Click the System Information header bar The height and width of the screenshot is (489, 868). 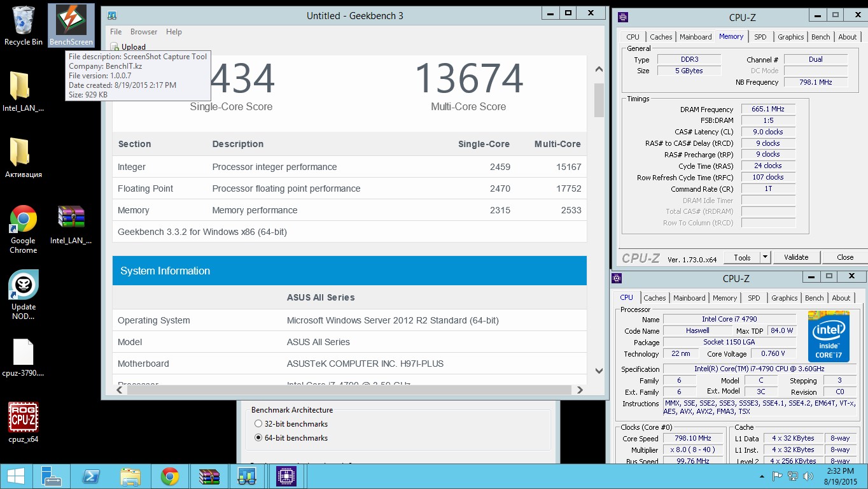click(x=349, y=271)
